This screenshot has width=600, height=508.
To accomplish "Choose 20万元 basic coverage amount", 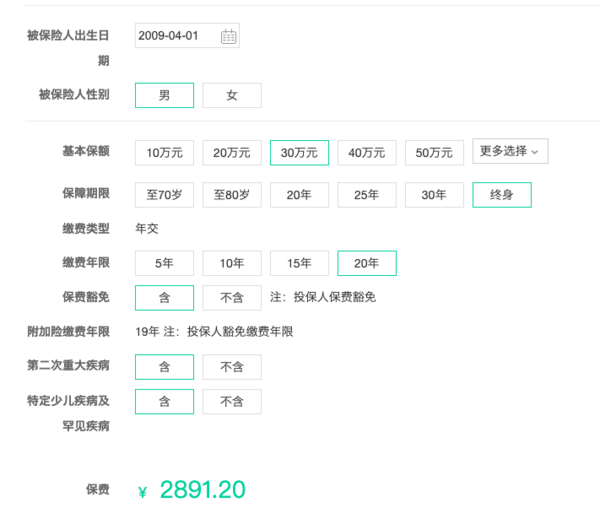I will [232, 153].
